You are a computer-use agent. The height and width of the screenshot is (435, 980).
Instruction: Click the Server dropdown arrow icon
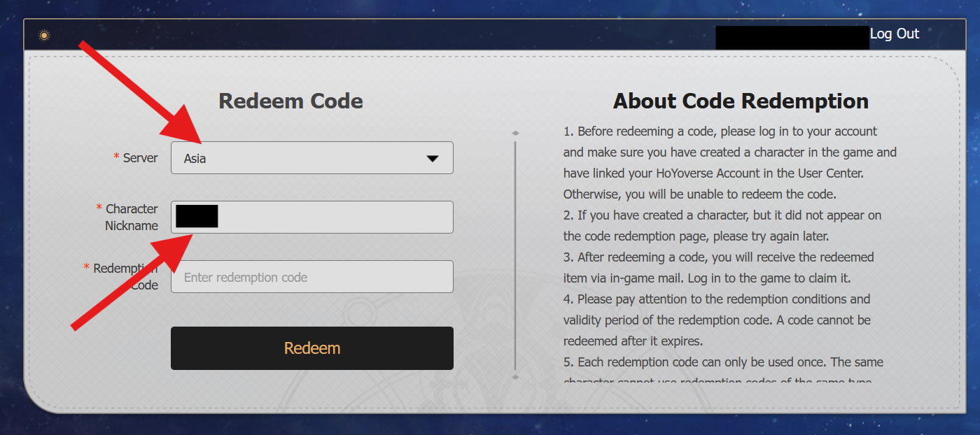point(433,159)
